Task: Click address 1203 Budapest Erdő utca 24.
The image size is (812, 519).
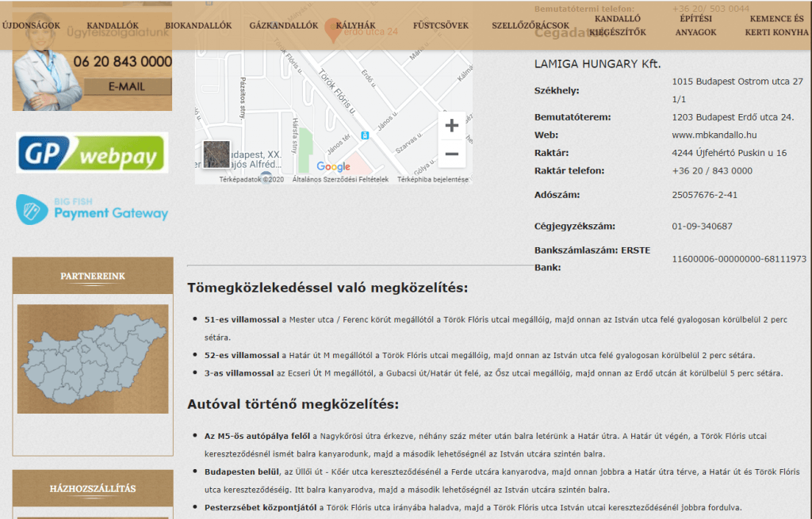Action: pyautogui.click(x=733, y=117)
